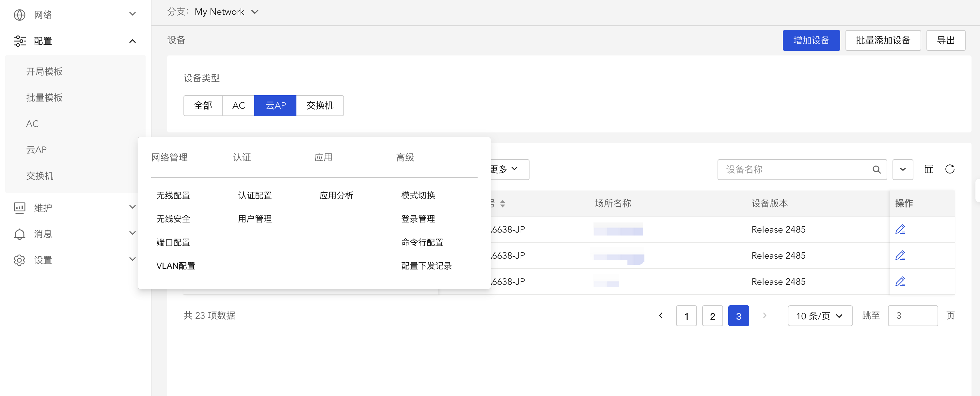Screen dimensions: 980x396
Task: Click edit icon in third device row
Action: coord(900,282)
